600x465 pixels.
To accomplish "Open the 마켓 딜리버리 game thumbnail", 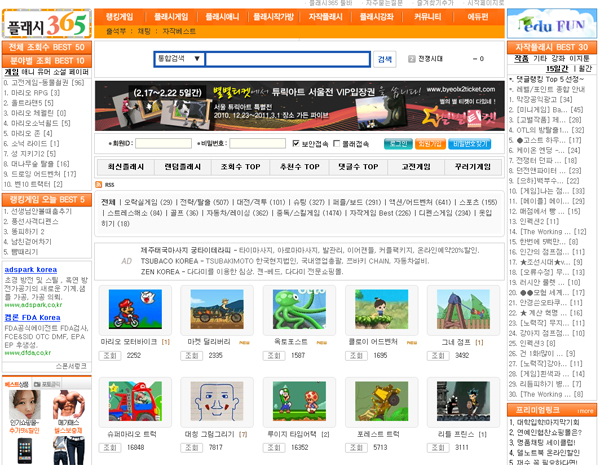I will [x=217, y=309].
